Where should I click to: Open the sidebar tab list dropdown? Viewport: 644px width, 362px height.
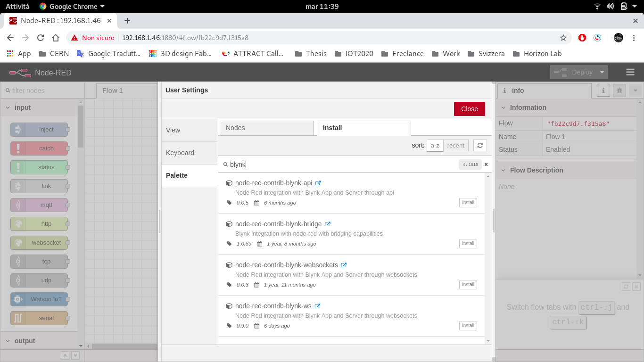(636, 90)
